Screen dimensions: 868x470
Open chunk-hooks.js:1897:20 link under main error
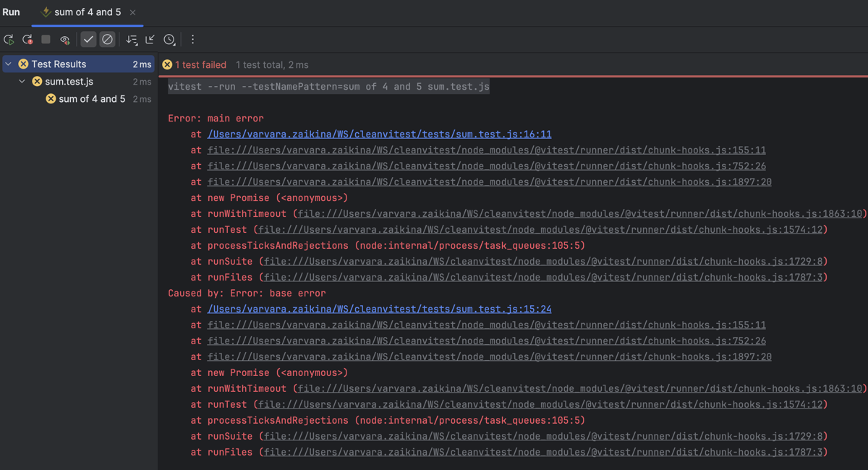pyautogui.click(x=490, y=182)
